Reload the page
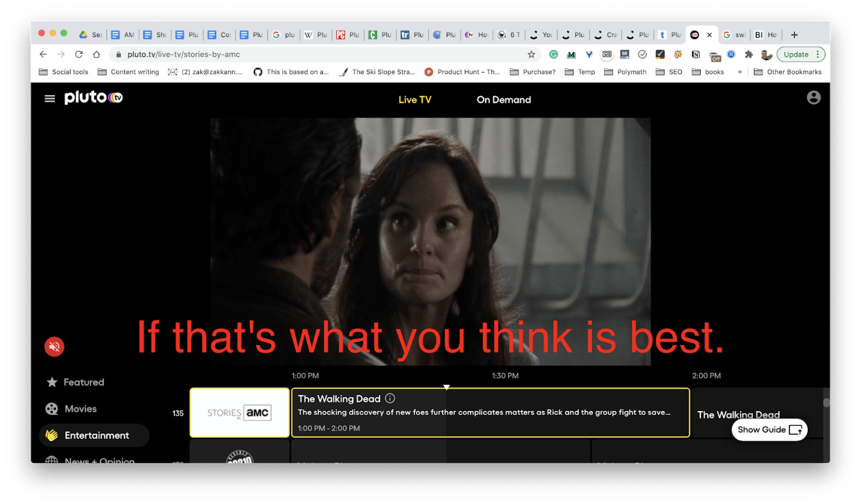861x504 pixels. click(x=79, y=54)
